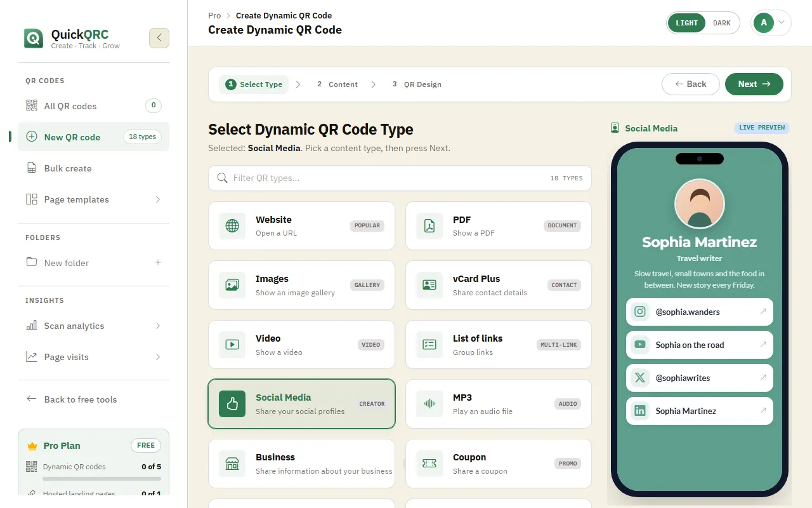Viewport: 812px width, 508px height.
Task: Click the List of links icon
Action: tap(429, 345)
